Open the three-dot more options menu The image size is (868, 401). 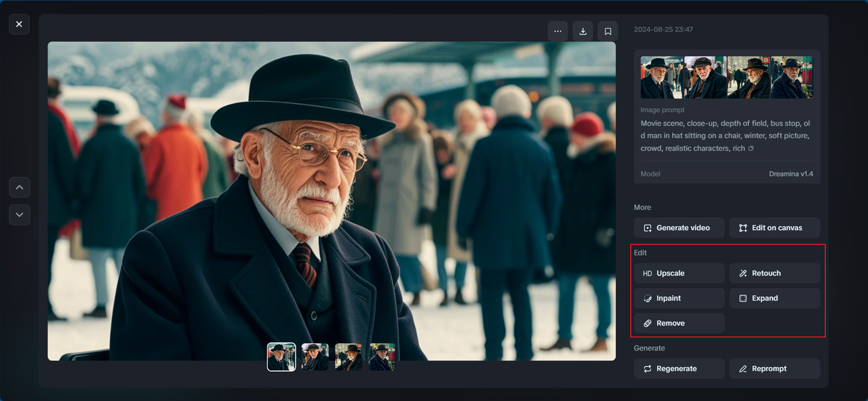pos(557,31)
